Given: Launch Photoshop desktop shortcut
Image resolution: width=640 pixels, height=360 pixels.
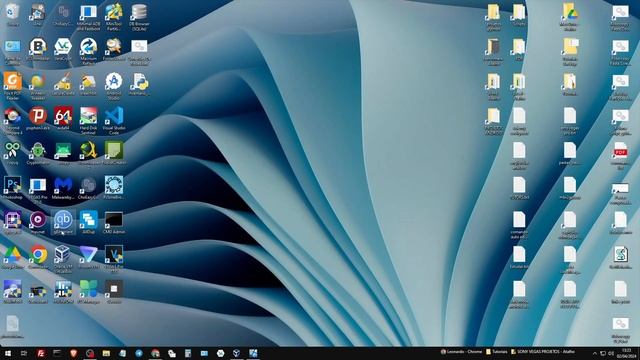Looking at the screenshot, I should point(12,188).
